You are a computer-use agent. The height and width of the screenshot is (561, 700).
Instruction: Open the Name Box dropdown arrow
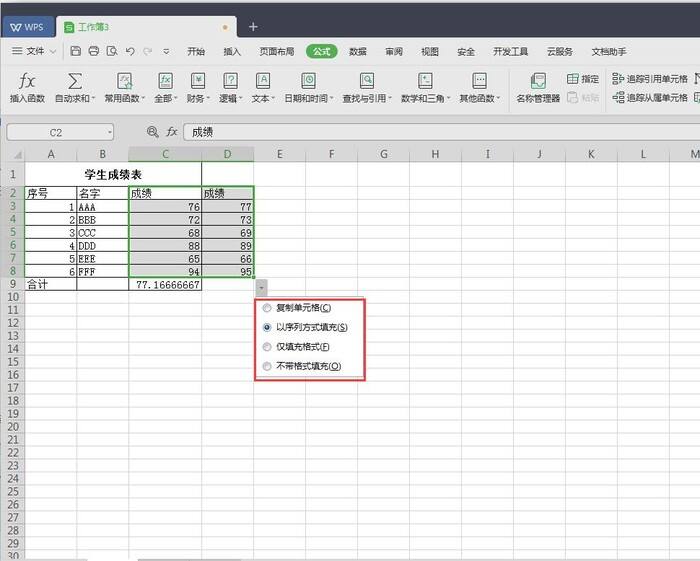pos(108,132)
